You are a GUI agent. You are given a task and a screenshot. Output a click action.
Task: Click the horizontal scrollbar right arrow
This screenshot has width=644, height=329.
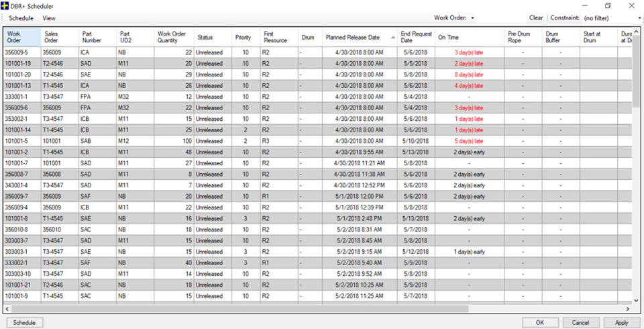click(x=628, y=308)
